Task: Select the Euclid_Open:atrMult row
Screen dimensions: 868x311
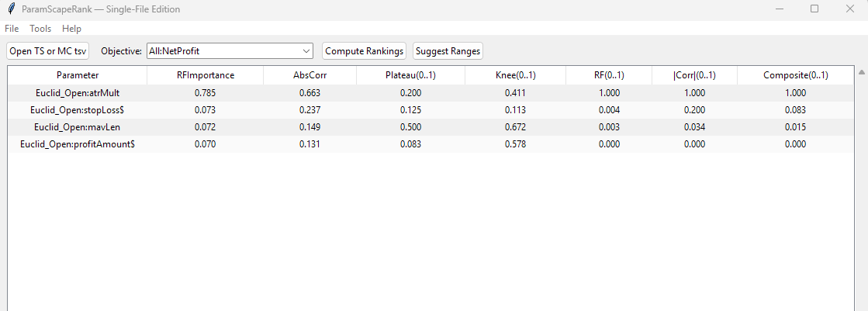Action: click(x=78, y=93)
